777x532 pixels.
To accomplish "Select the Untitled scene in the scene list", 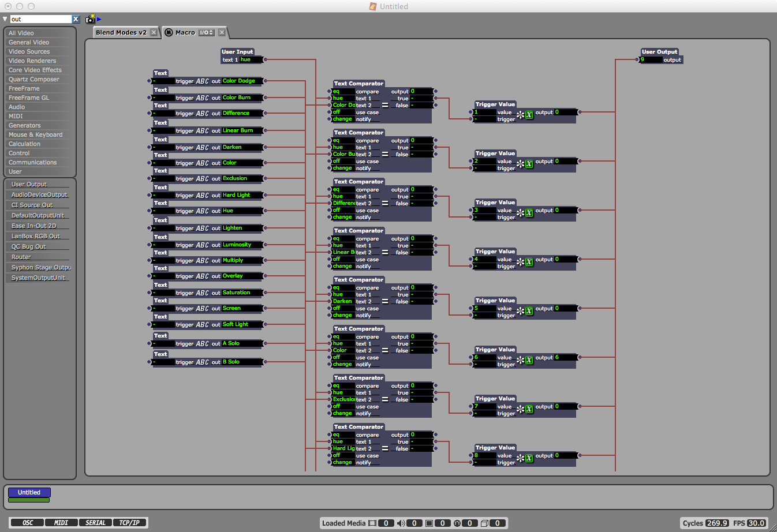I will (x=29, y=492).
